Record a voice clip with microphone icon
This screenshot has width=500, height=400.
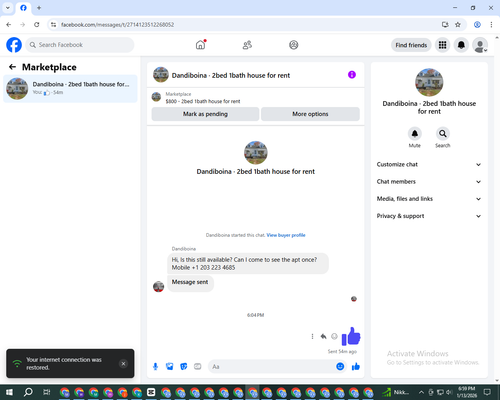pyautogui.click(x=155, y=367)
